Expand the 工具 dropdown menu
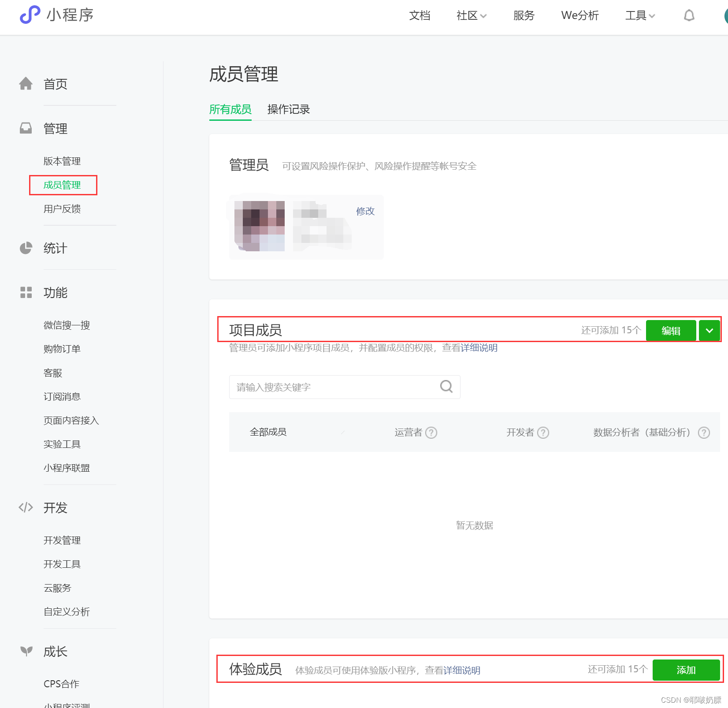Image resolution: width=728 pixels, height=708 pixels. 640,15
